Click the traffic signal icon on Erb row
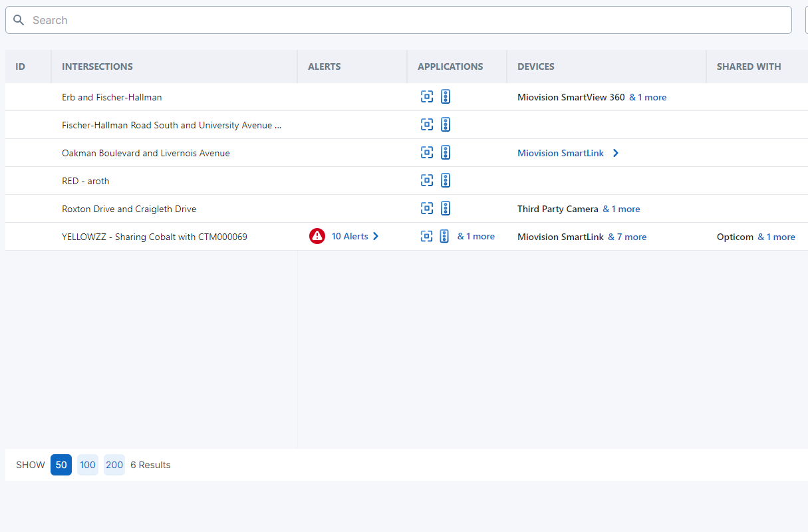The image size is (808, 532). (x=445, y=96)
